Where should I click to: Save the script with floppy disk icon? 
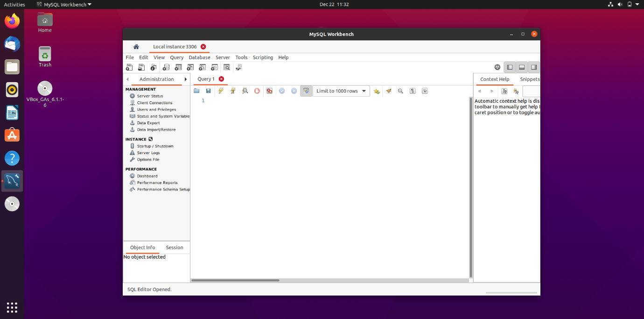pos(209,91)
